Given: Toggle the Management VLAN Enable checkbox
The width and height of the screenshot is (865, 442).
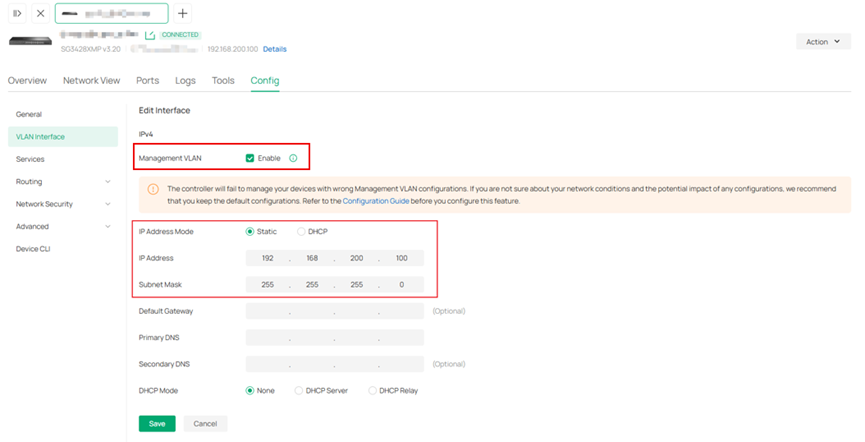Looking at the screenshot, I should click(x=250, y=158).
